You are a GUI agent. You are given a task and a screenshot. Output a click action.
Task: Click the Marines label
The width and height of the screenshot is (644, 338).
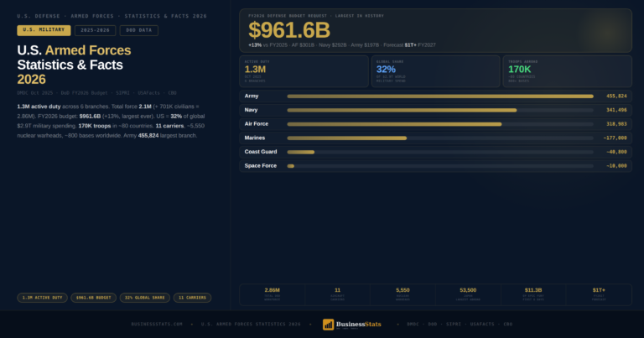pyautogui.click(x=255, y=138)
